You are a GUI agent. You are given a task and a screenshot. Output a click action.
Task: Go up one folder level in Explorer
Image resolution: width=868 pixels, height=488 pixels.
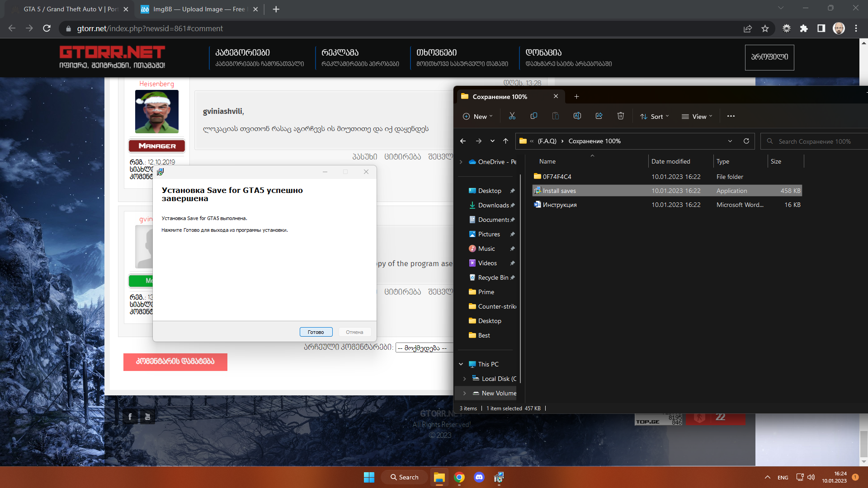(505, 141)
